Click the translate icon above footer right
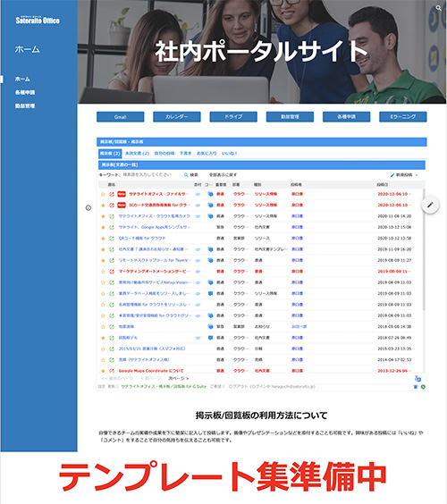Image resolution: width=447 pixels, height=504 pixels. [417, 379]
